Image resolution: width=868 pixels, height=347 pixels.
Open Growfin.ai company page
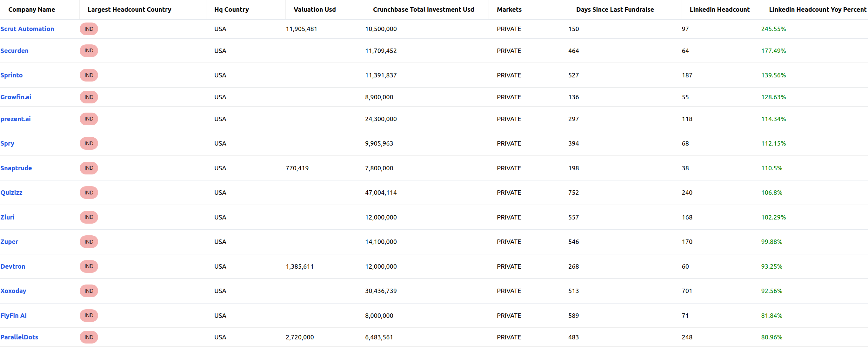[x=16, y=97]
